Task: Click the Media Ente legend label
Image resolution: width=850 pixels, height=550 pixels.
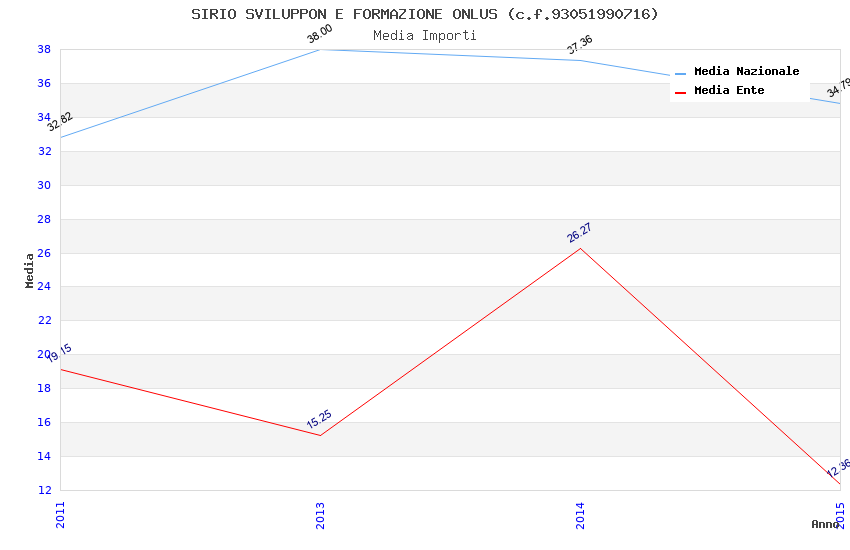Action: [729, 90]
